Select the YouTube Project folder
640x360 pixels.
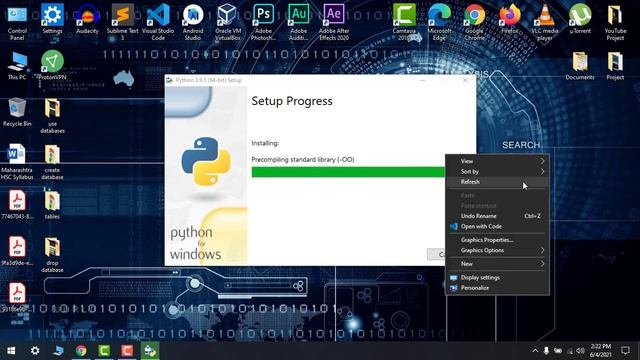(615, 22)
